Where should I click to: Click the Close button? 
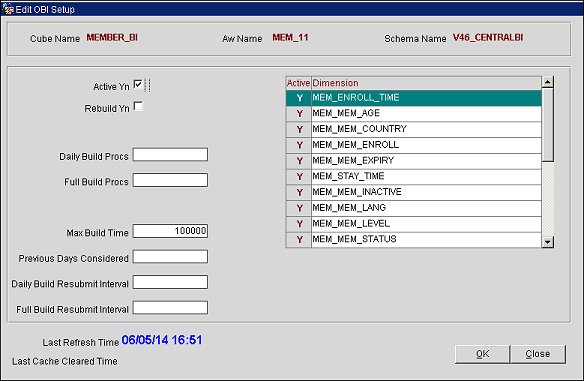pyautogui.click(x=537, y=354)
